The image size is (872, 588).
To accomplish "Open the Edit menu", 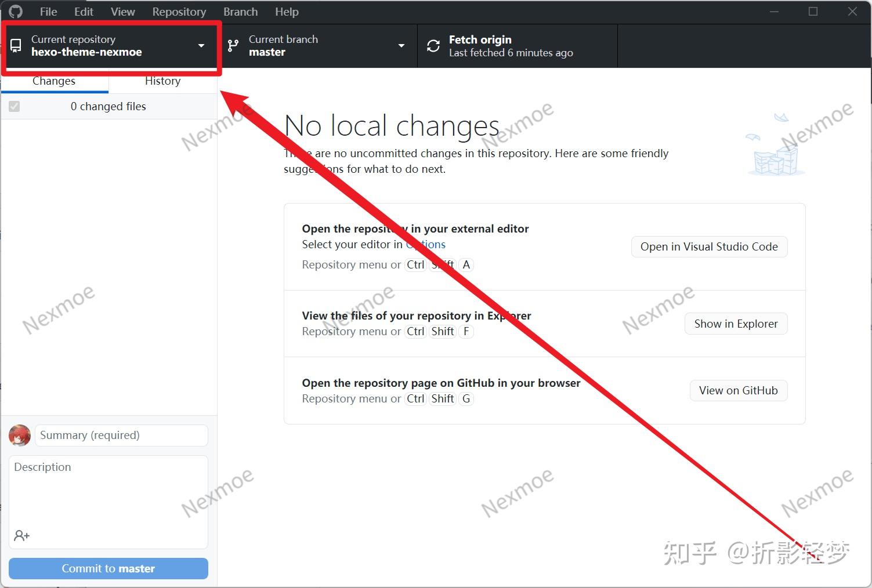I will point(84,12).
